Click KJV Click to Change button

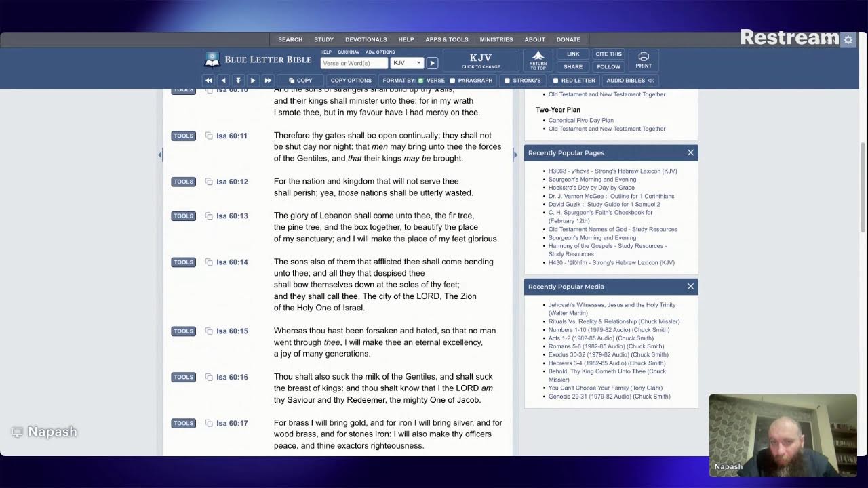tap(481, 60)
